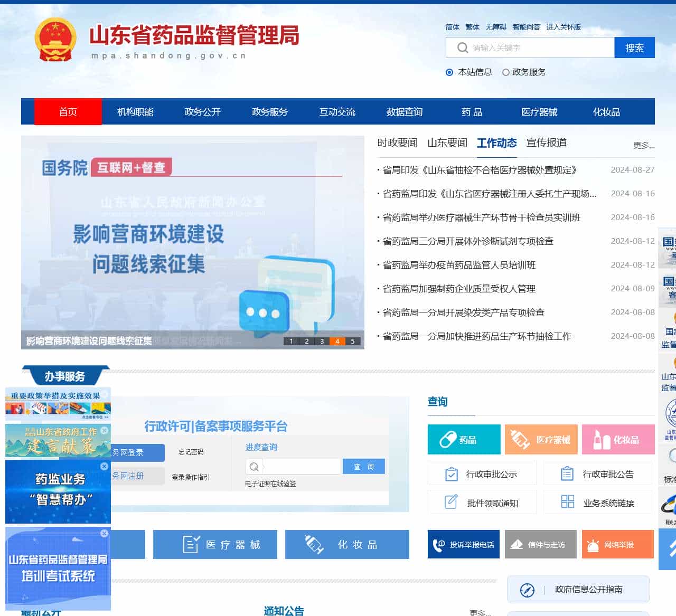
Task: Switch to the 山东要闻 tab
Action: (x=447, y=143)
